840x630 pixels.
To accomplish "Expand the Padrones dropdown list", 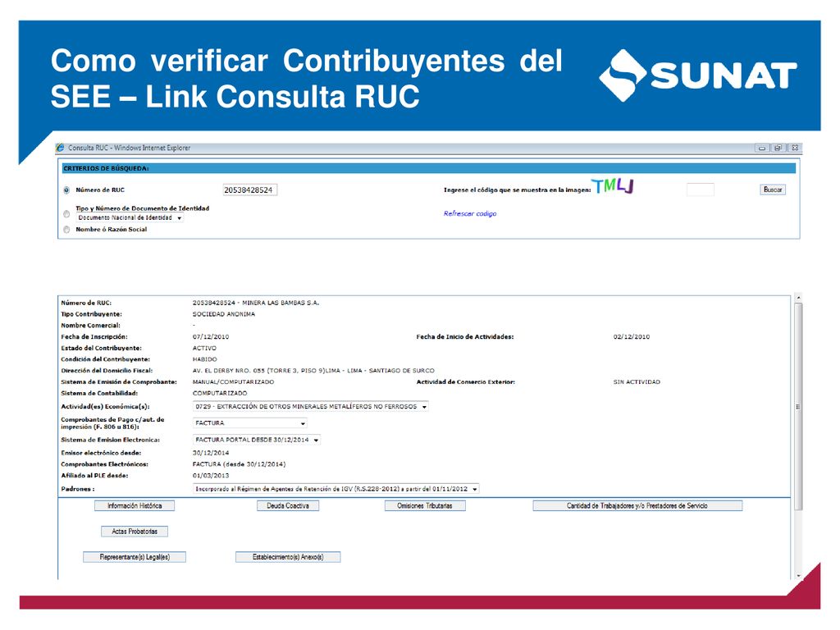I will 336,489.
